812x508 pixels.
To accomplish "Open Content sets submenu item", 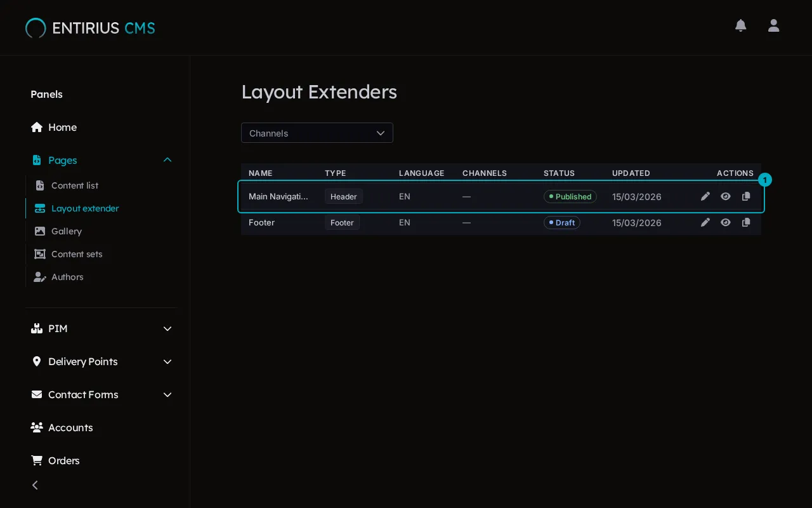I will pyautogui.click(x=77, y=254).
